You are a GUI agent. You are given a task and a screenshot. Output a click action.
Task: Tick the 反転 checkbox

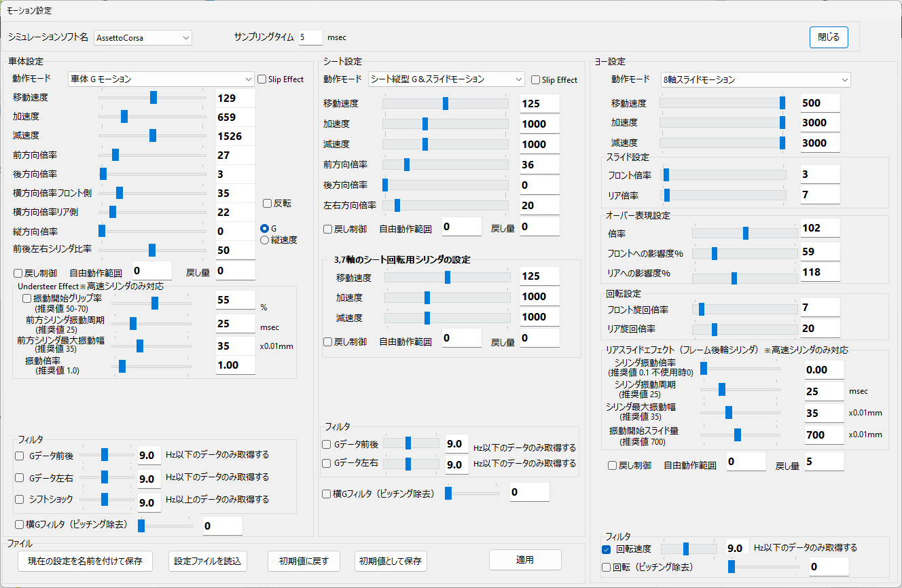[x=268, y=203]
